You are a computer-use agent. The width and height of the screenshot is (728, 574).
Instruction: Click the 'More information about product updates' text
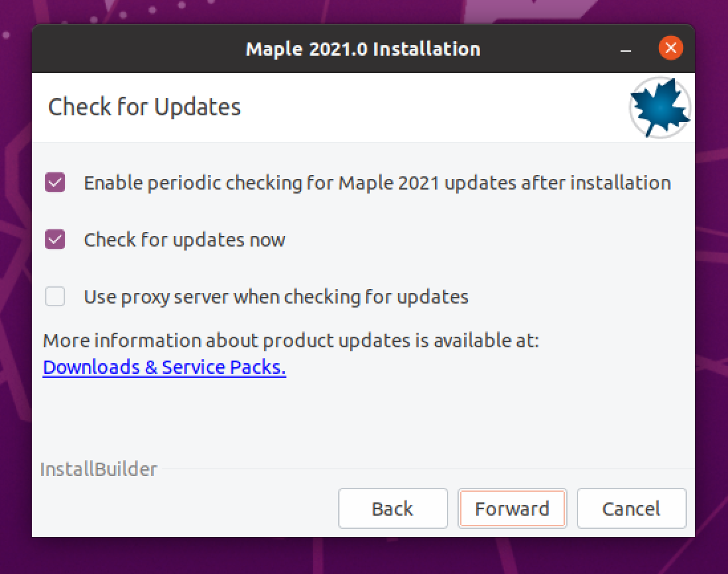click(290, 341)
